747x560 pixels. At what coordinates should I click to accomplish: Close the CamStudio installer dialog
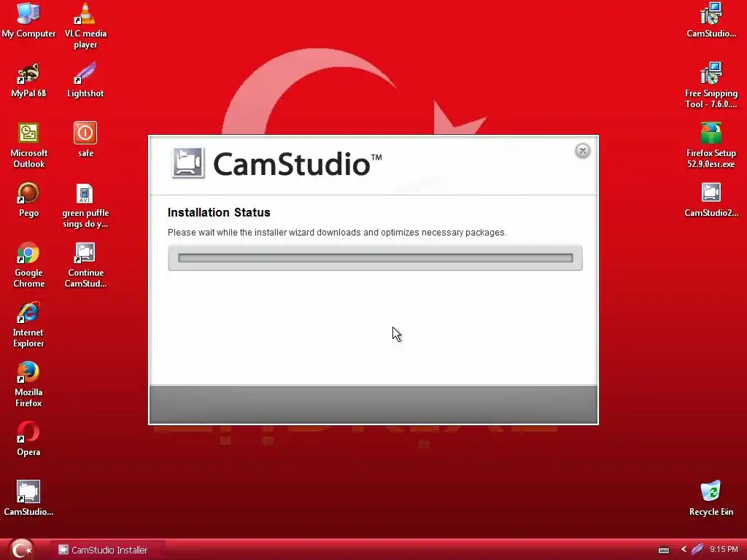pyautogui.click(x=582, y=151)
